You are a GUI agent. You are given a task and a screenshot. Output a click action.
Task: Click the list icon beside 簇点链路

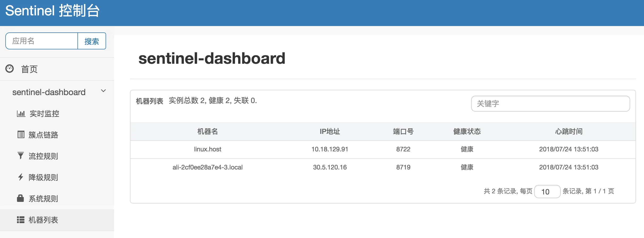tap(21, 135)
